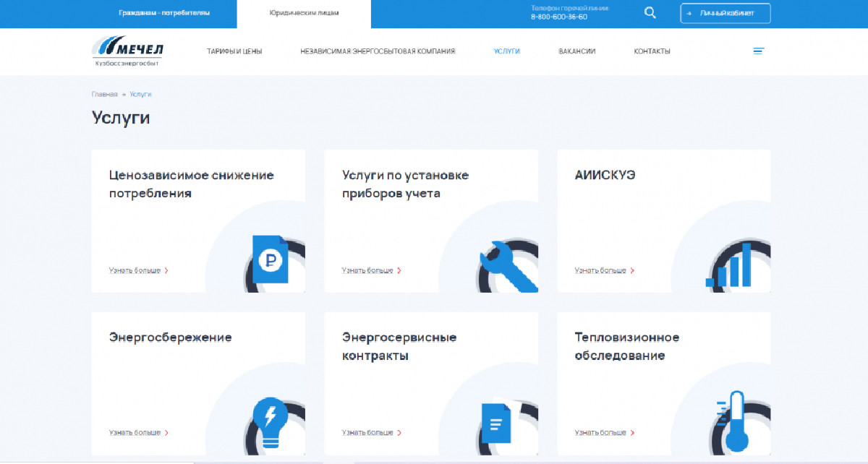Image resolution: width=868 pixels, height=464 pixels.
Task: Click the Личный кабинет button
Action: pos(725,13)
